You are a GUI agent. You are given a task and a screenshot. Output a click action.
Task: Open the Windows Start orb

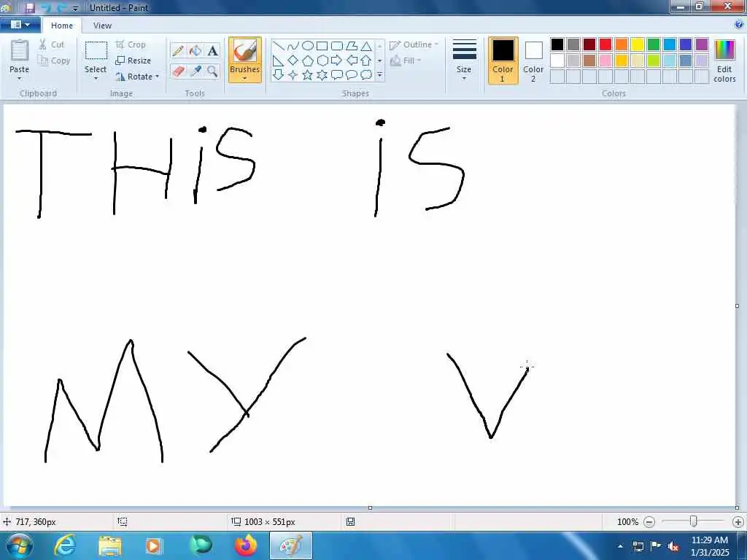[20, 545]
